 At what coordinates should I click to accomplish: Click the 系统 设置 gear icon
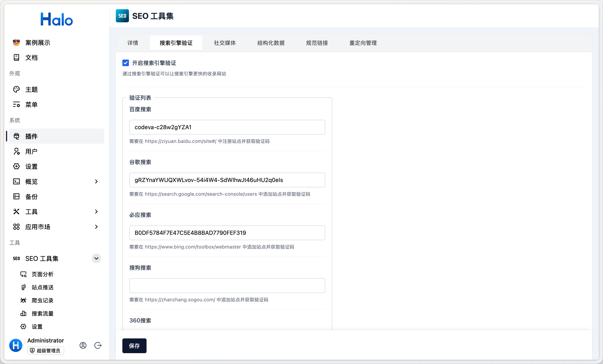tap(16, 166)
